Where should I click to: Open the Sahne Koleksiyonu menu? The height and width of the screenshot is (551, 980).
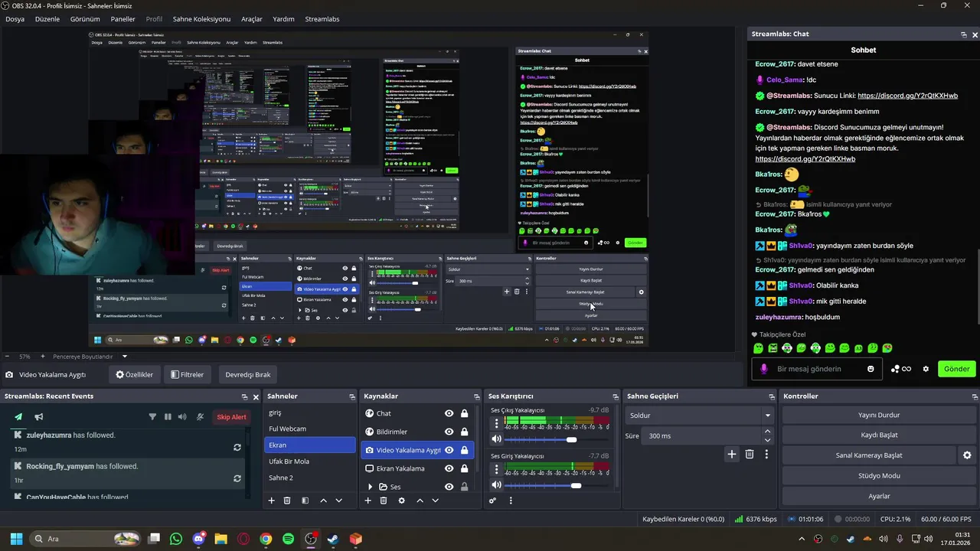tap(201, 19)
